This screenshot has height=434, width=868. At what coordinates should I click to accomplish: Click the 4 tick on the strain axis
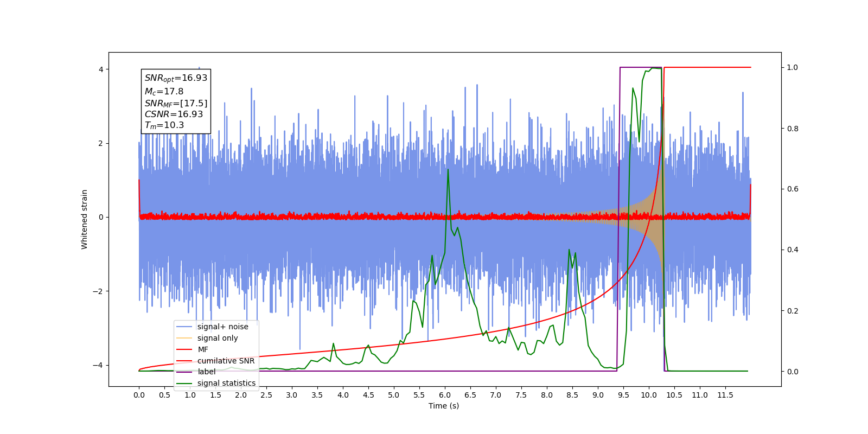click(101, 69)
